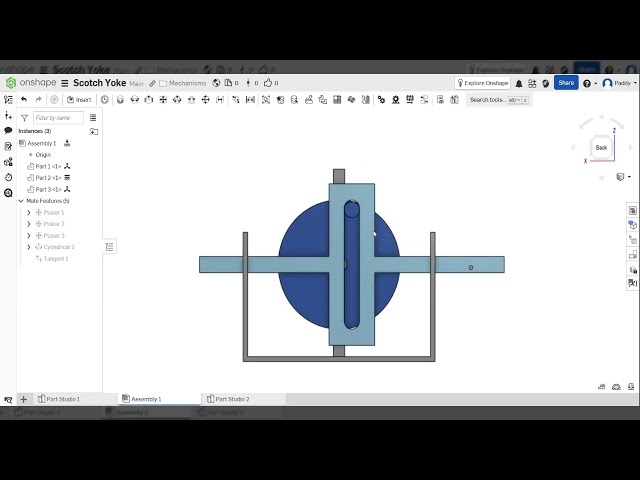Open the App Store grid icon
Screen dimensions: 640x480
(x=532, y=84)
